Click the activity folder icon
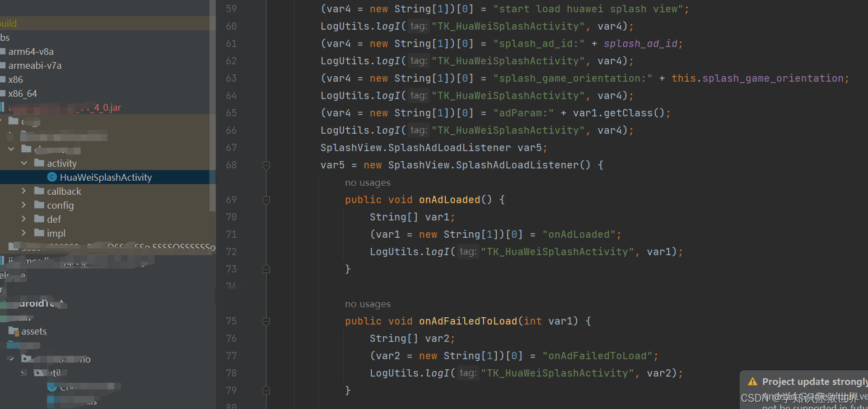 tap(39, 163)
